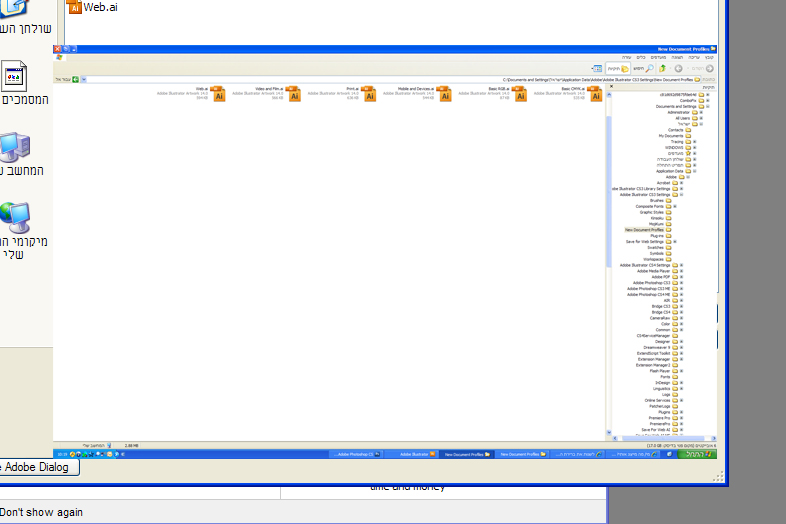
Task: Collapse the Documents and Settings tree node
Action: 708,106
